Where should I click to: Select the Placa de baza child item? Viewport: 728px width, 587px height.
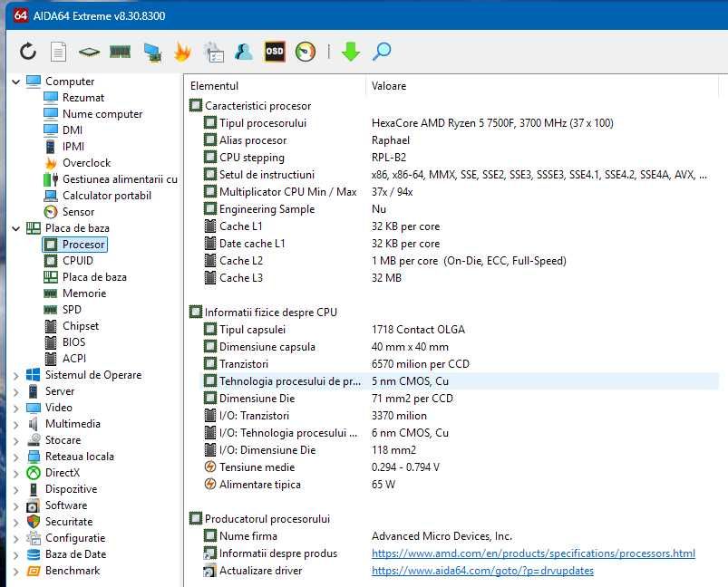click(x=85, y=277)
